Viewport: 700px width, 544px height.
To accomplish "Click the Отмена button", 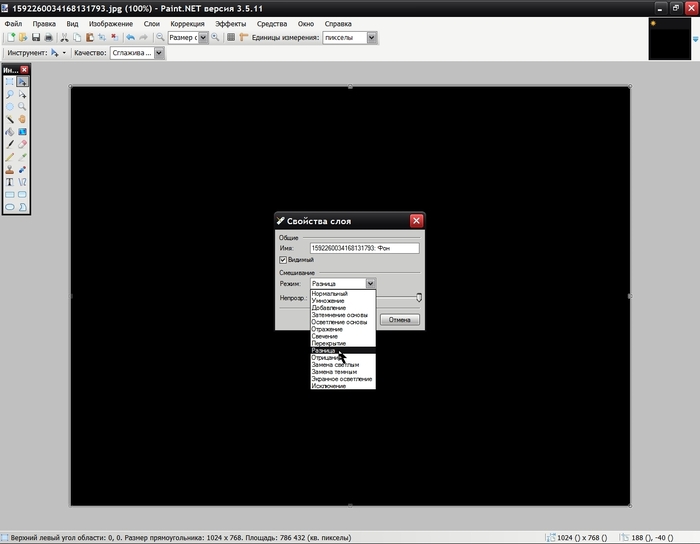I will click(x=400, y=320).
